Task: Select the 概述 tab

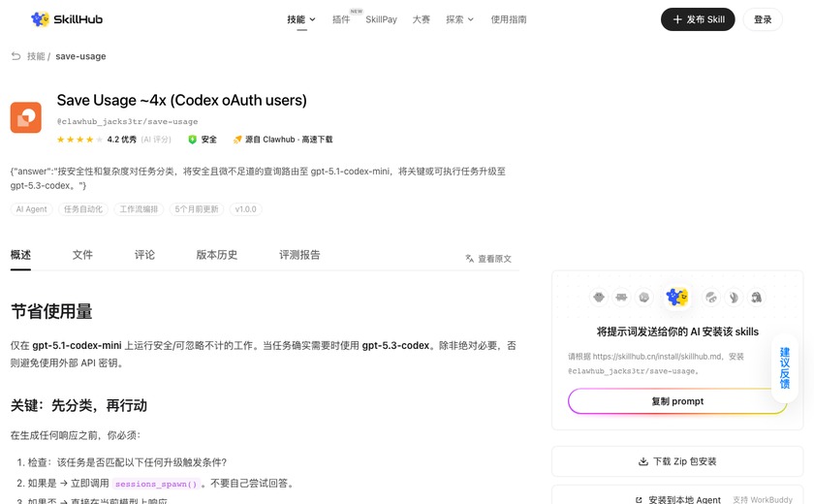Action: tap(20, 255)
